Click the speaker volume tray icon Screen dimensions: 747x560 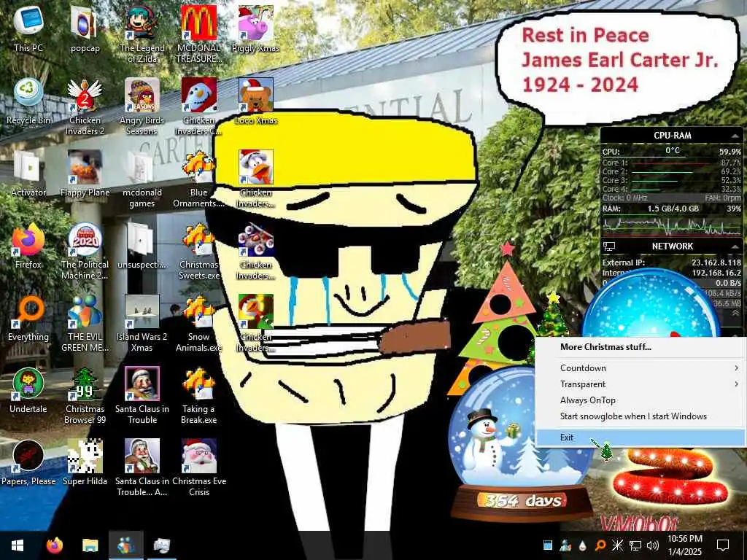coord(653,545)
